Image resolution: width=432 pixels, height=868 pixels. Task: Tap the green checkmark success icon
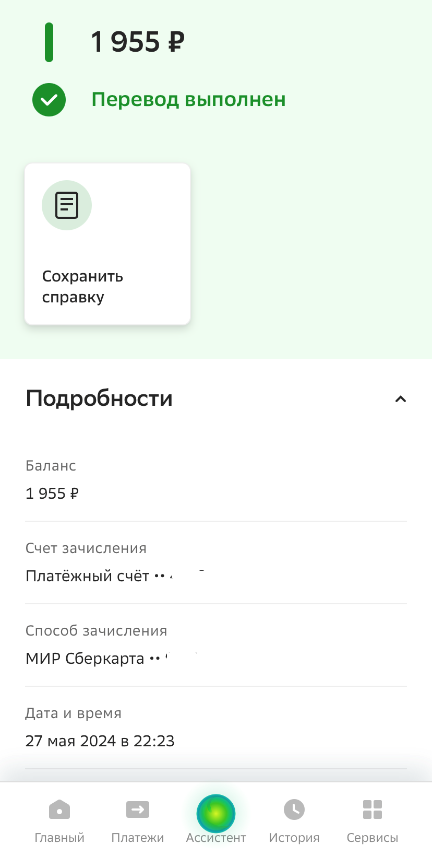point(49,100)
